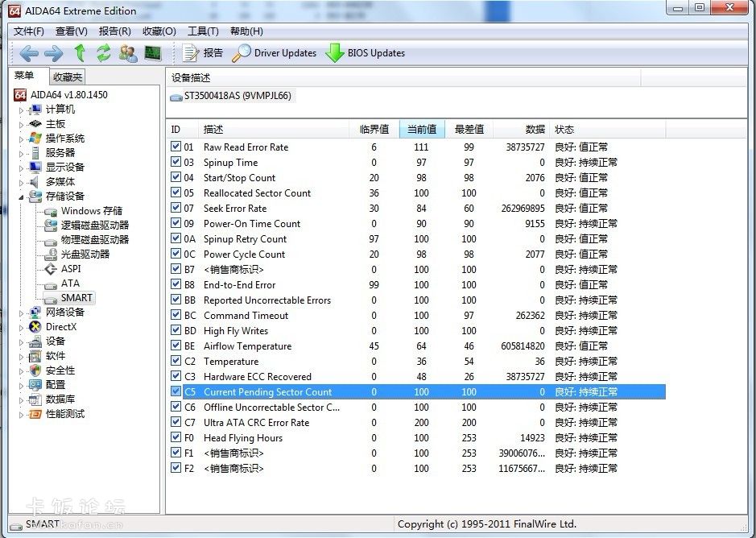Toggle the Command Timeout checkbox
The height and width of the screenshot is (538, 756).
tap(176, 315)
